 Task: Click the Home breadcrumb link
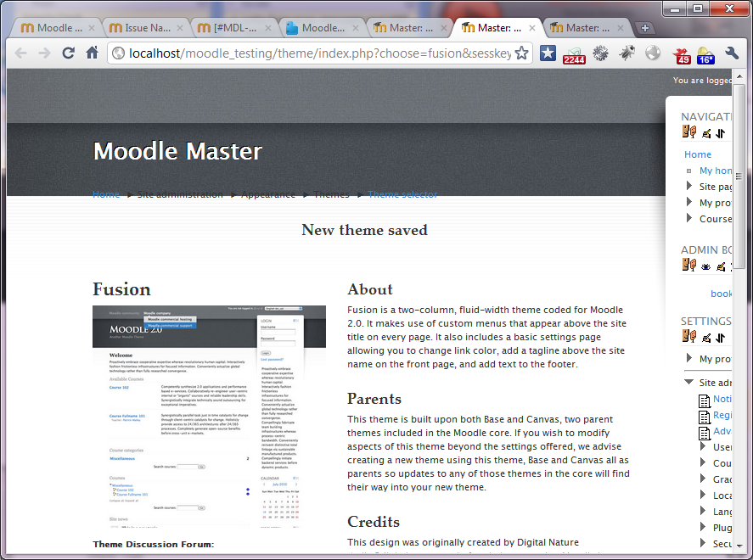[x=105, y=194]
